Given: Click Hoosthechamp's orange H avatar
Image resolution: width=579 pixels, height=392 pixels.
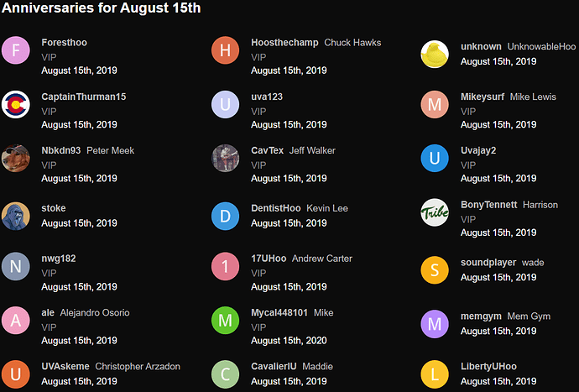Looking at the screenshot, I should click(x=225, y=50).
